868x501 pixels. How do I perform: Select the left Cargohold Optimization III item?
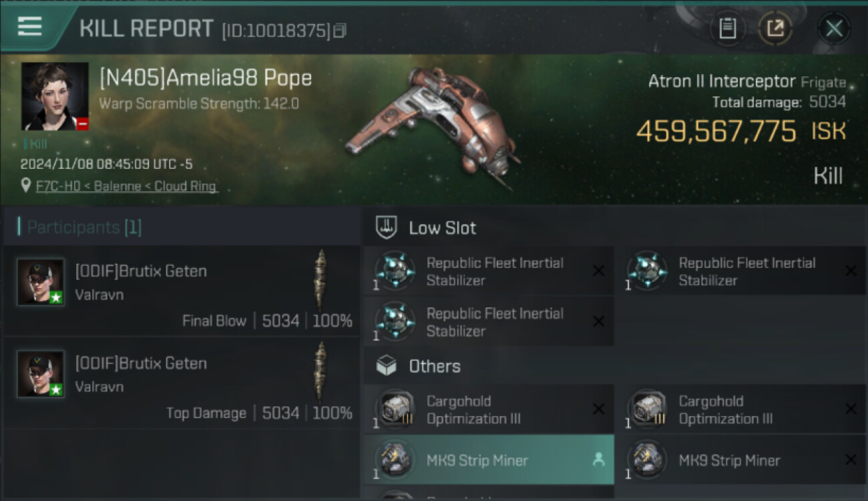coord(488,409)
